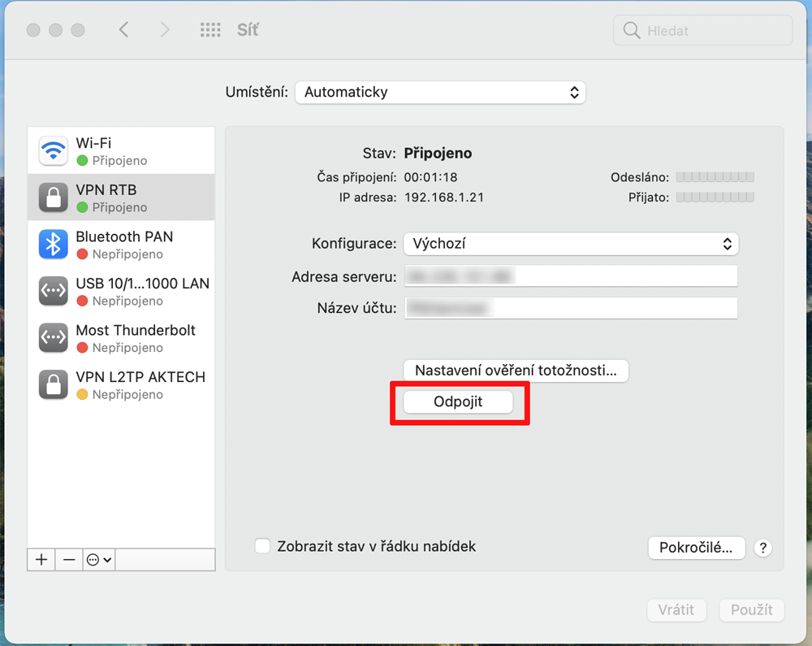This screenshot has width=812, height=646.
Task: Click the Adresa serveru input field
Action: (571, 276)
